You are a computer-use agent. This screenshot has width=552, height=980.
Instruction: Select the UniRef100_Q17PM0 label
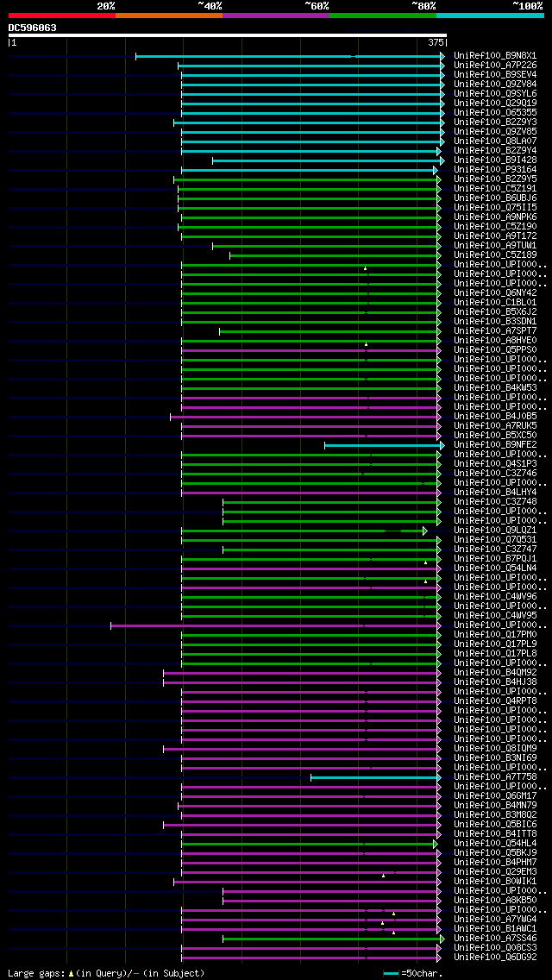[495, 635]
